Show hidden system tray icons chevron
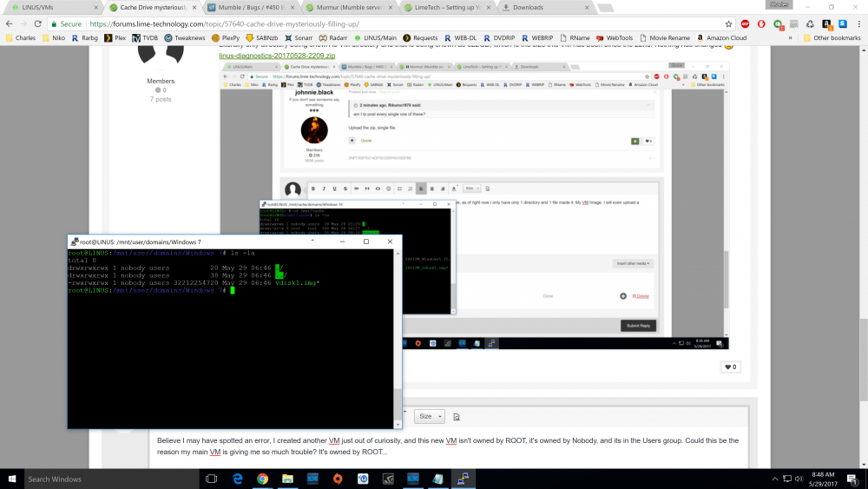868x489 pixels. [774, 479]
